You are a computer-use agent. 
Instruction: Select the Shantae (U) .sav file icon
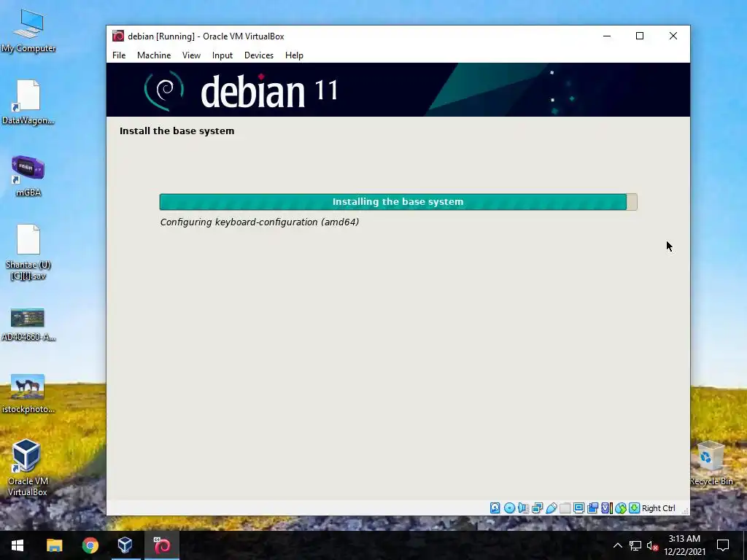pyautogui.click(x=28, y=252)
